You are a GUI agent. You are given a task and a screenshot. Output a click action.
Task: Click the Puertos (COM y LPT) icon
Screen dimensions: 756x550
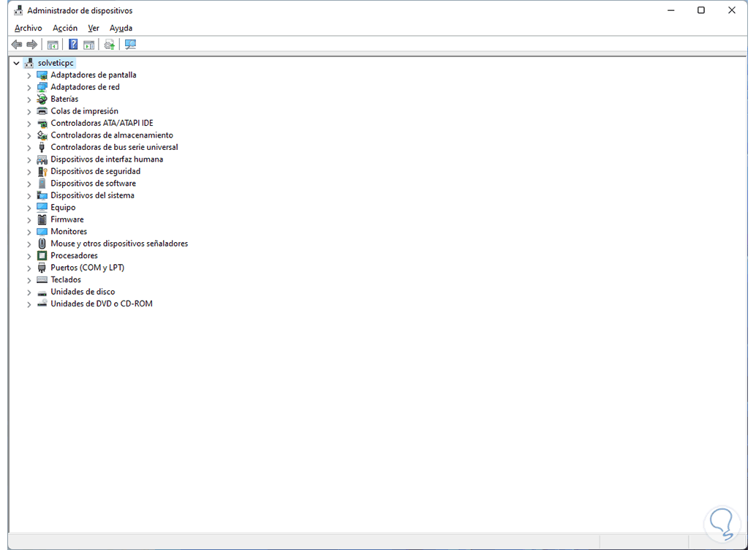coord(42,268)
